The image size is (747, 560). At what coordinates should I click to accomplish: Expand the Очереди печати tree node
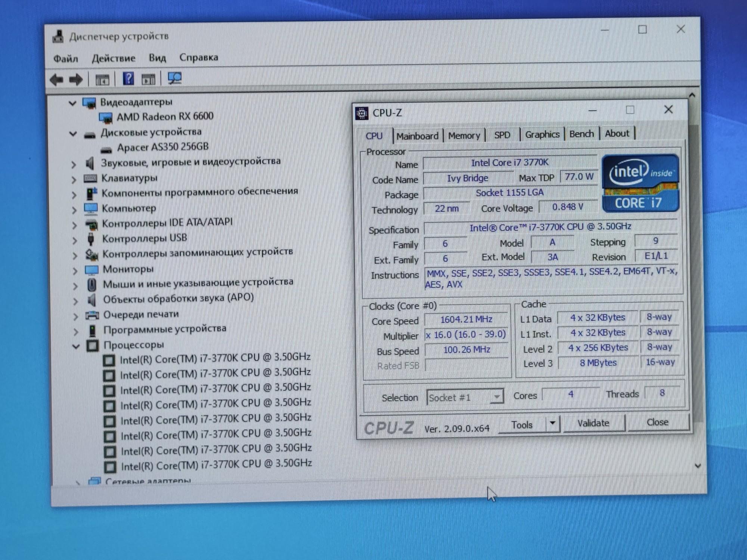click(x=75, y=316)
